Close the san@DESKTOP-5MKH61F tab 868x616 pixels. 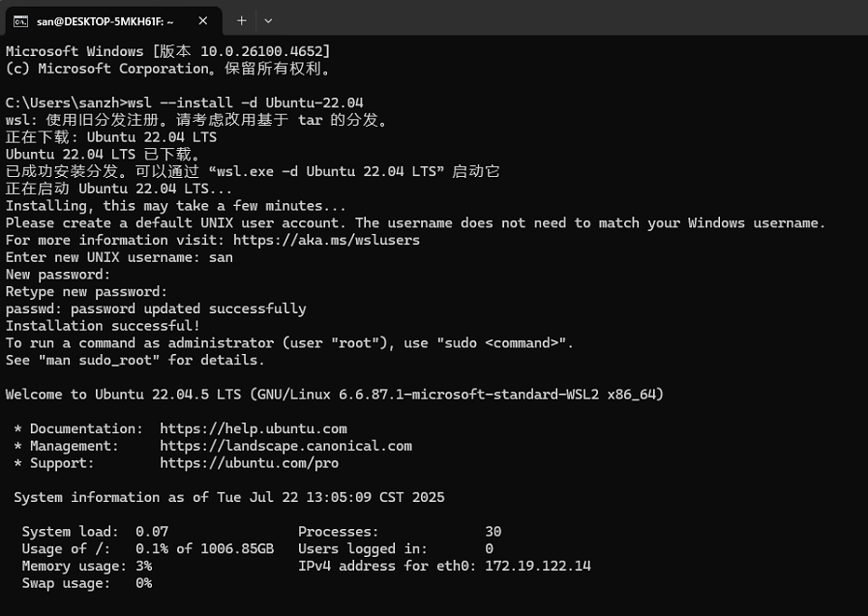[x=202, y=20]
